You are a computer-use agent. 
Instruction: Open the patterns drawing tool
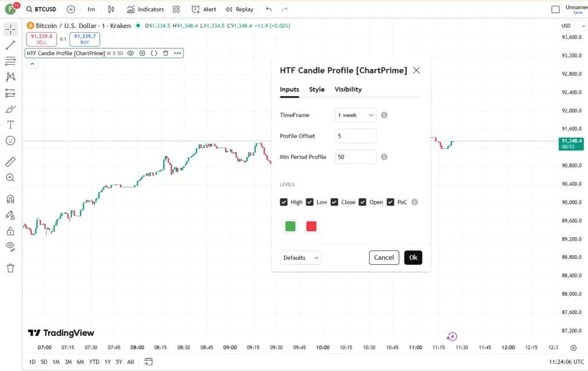click(x=10, y=77)
